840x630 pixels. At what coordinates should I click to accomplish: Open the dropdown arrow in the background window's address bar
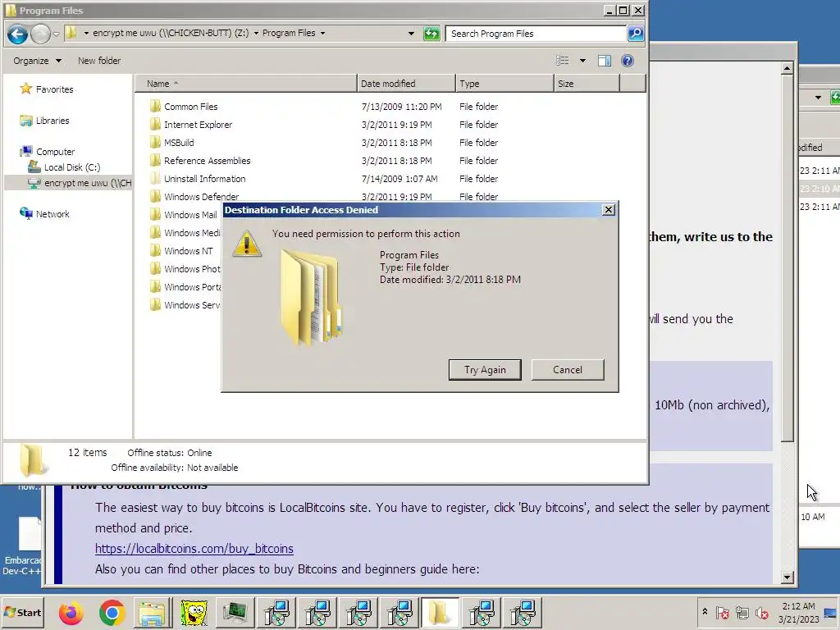click(818, 98)
